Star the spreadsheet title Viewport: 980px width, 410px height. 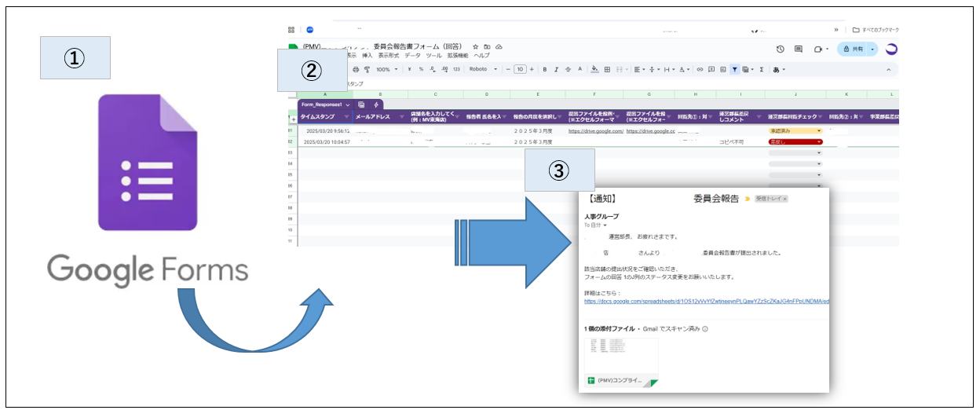tap(476, 47)
